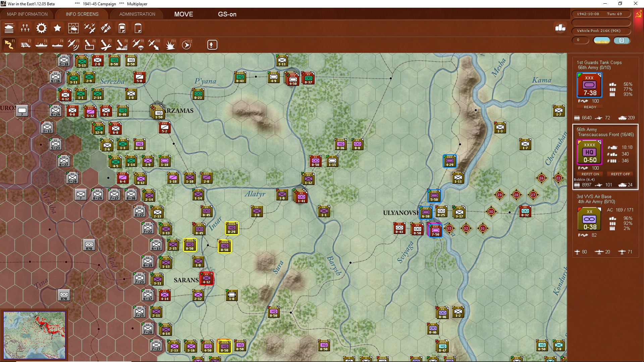The height and width of the screenshot is (362, 644).
Task: Select the 4-50 red stack near P'yana
Action: 292,79
